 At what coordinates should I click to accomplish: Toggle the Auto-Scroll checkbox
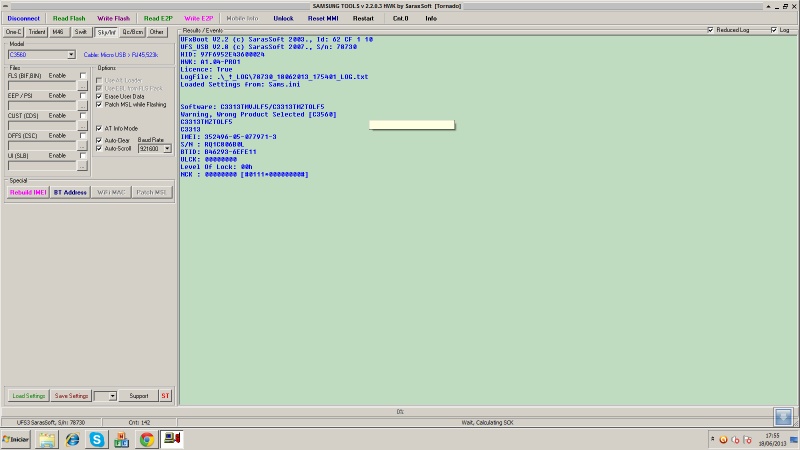[99, 148]
